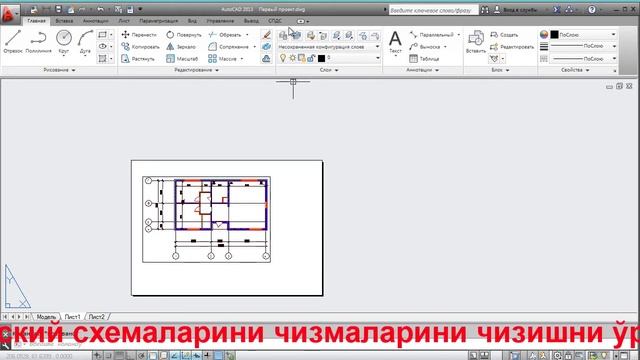The image size is (640, 360).
Task: Toggle layer freeze sun icon
Action: coord(292,58)
